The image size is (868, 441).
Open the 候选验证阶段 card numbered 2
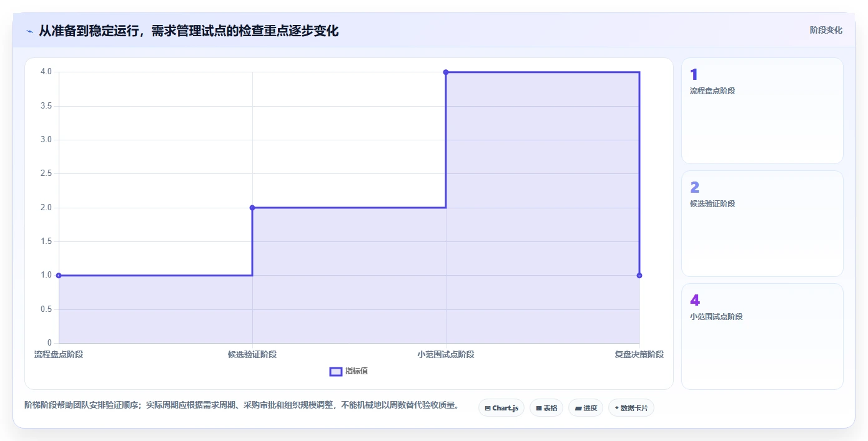point(762,224)
